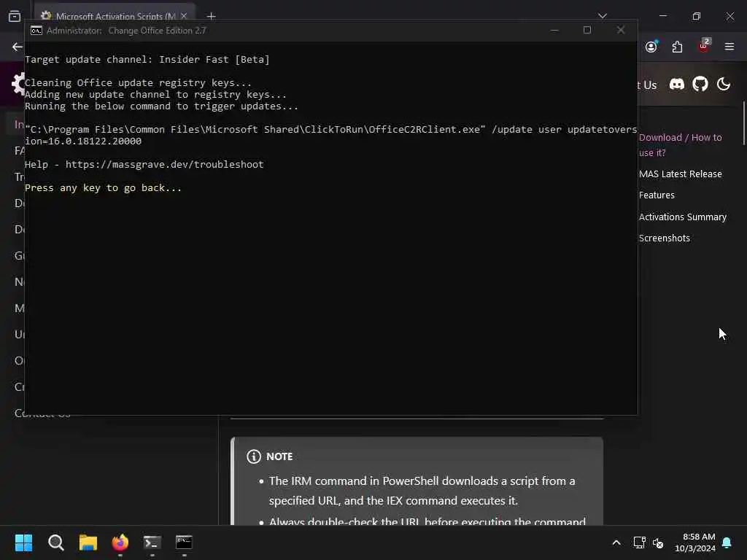Toggle dark mode moon icon
Viewport: 747px width, 560px height.
pyautogui.click(x=723, y=85)
